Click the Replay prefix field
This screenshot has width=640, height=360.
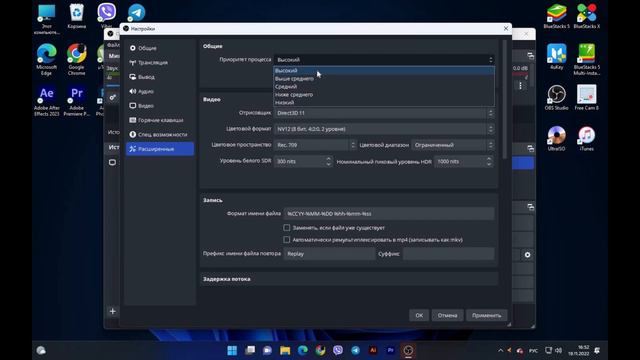[x=329, y=254]
